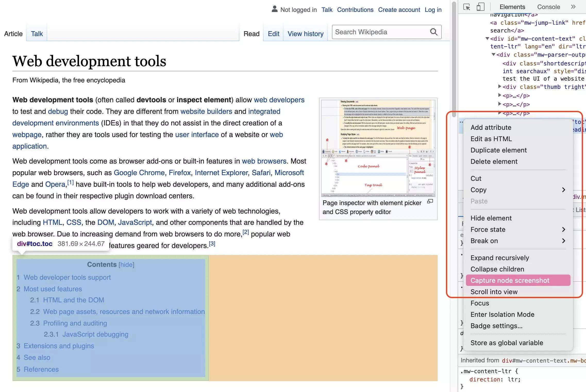Open Wikipedia article Edit tab

[273, 34]
